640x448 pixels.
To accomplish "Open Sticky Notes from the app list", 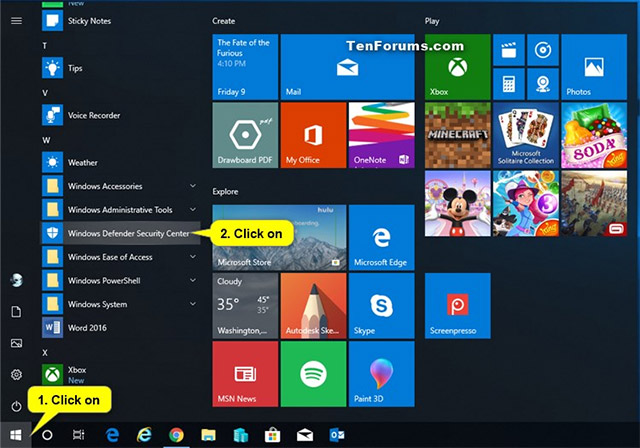I will (120, 21).
